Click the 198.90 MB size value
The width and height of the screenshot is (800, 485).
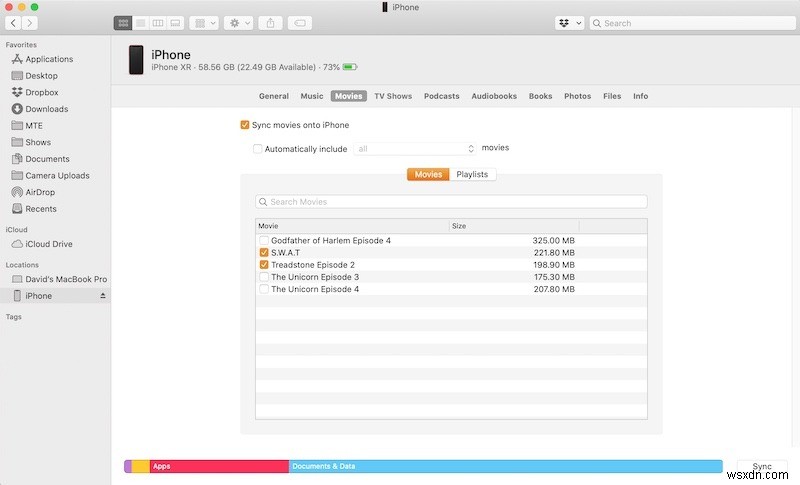[x=554, y=265]
